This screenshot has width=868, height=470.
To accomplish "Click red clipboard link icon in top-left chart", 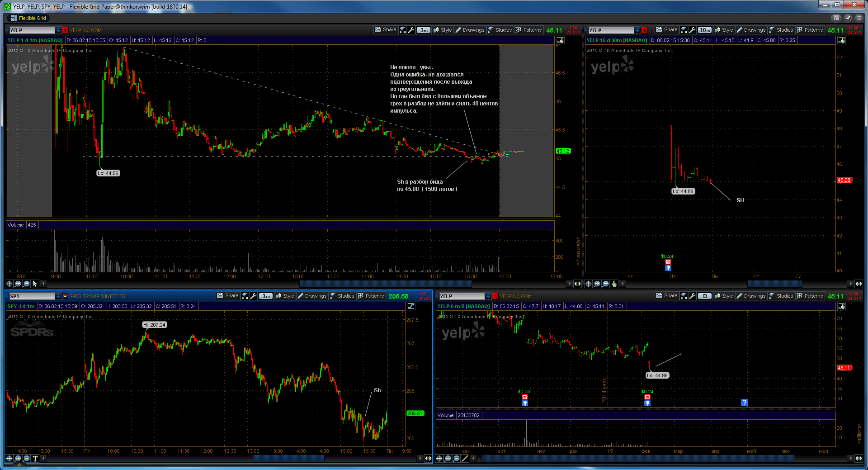I will (x=66, y=30).
